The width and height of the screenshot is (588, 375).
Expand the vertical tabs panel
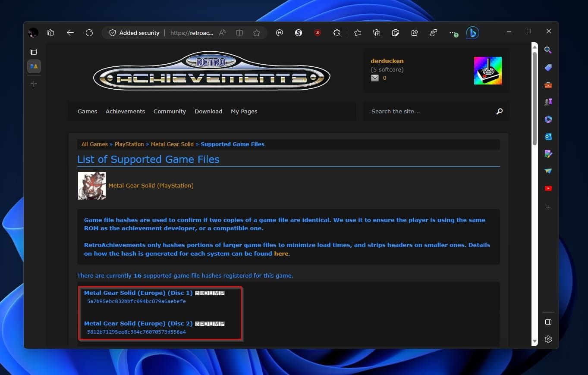pos(33,52)
